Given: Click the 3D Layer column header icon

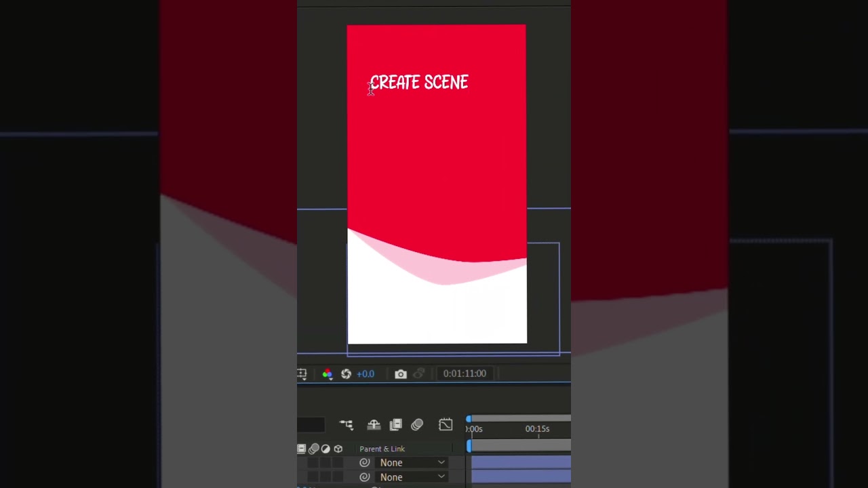Looking at the screenshot, I should [338, 449].
